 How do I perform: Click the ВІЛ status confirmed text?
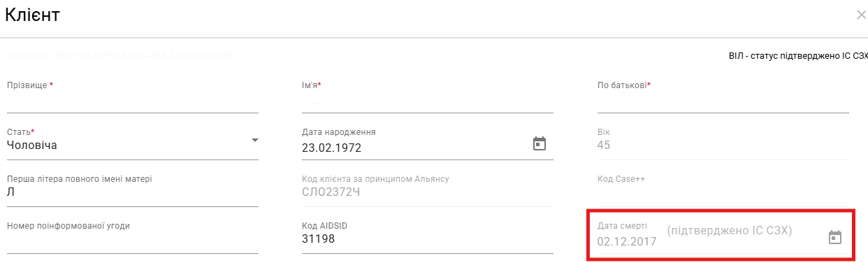click(x=798, y=55)
